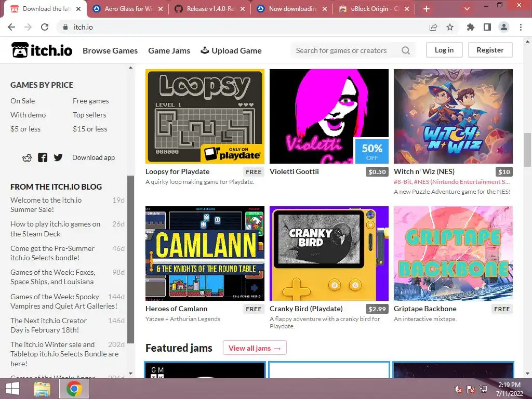Click the search magnifier icon
Screen dimensions: 532x399
pos(406,50)
